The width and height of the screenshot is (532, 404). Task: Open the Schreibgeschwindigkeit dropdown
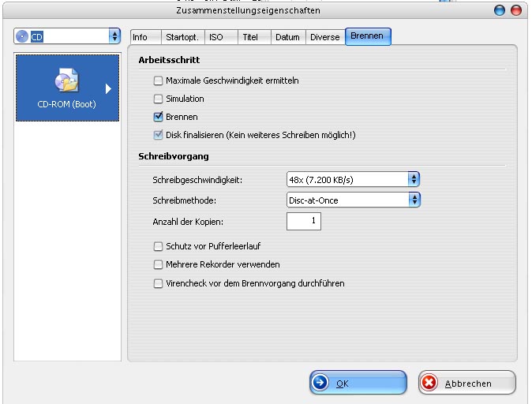[x=353, y=179]
